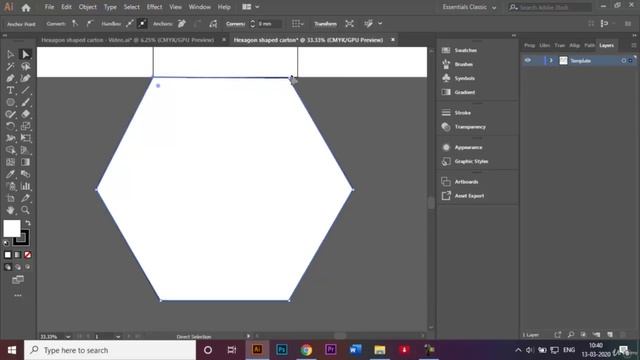Image resolution: width=640 pixels, height=360 pixels.
Task: Open arrange documents dropdown
Action: pyautogui.click(x=250, y=7)
